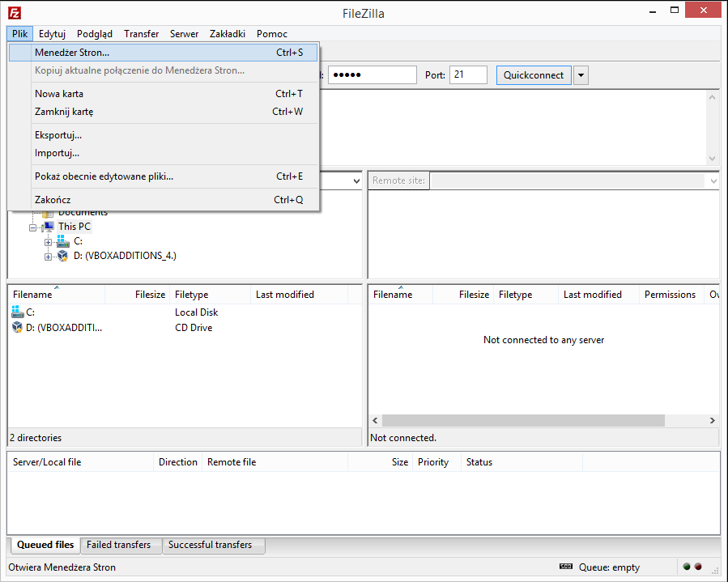Click the This PC computer icon
728x582 pixels.
click(48, 227)
